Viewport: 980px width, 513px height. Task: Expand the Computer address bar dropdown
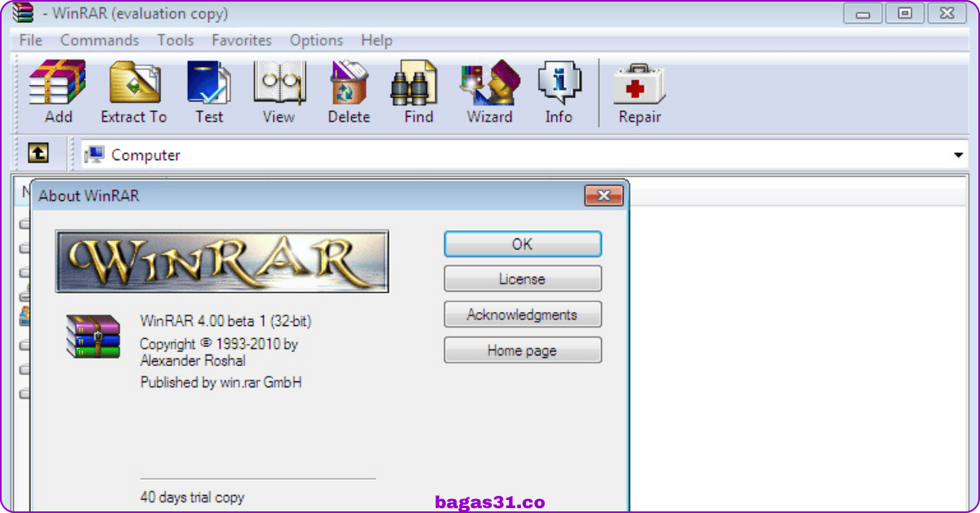tap(958, 155)
